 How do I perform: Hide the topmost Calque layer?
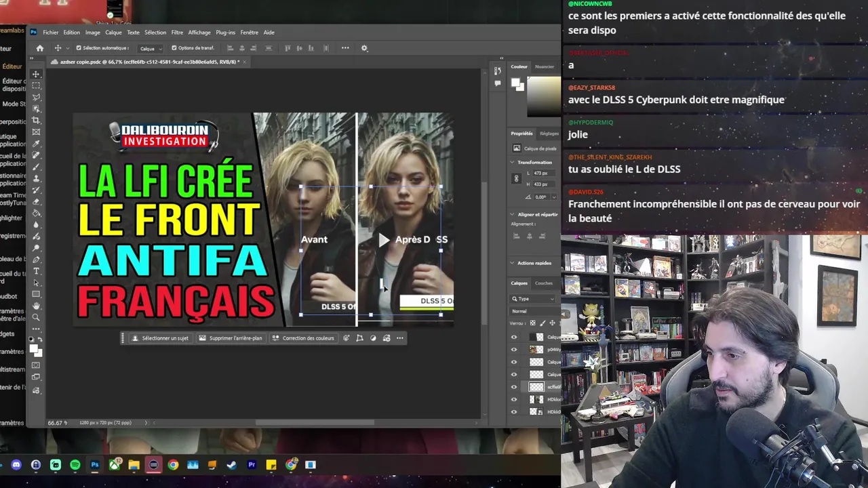point(513,337)
